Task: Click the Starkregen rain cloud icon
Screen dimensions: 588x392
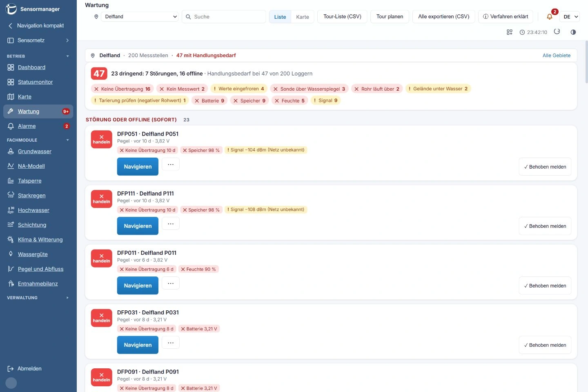Action: point(11,196)
